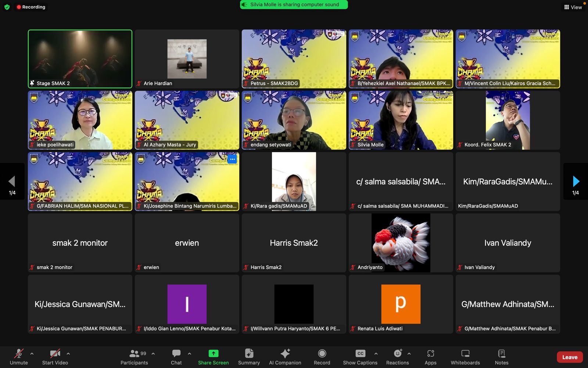The width and height of the screenshot is (588, 368).
Task: Click the Record icon in toolbar
Action: (x=322, y=353)
